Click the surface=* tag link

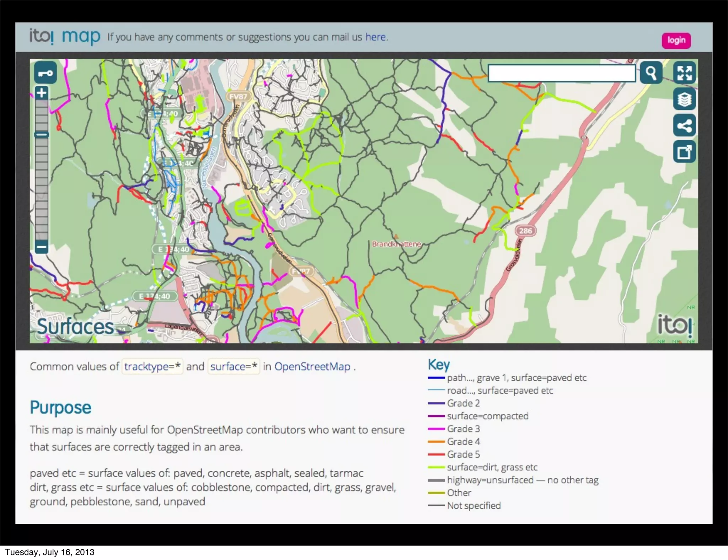(234, 366)
